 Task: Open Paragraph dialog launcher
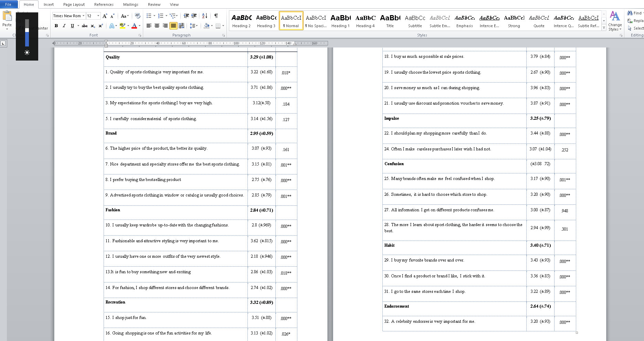[223, 35]
